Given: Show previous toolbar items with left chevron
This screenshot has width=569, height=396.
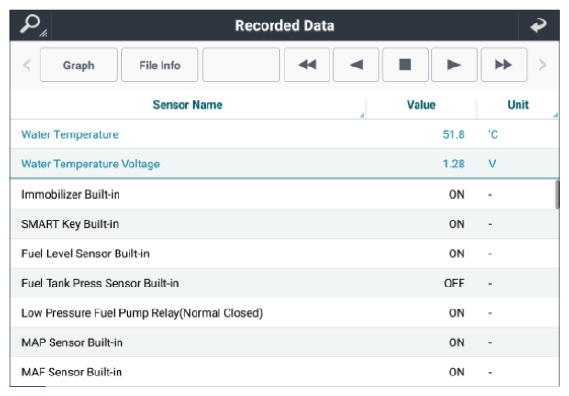Looking at the screenshot, I should [26, 65].
